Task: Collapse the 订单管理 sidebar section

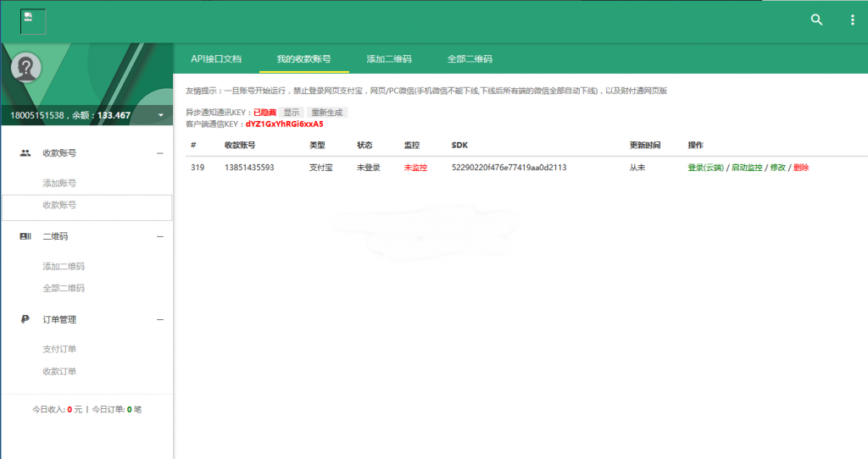Action: click(160, 319)
